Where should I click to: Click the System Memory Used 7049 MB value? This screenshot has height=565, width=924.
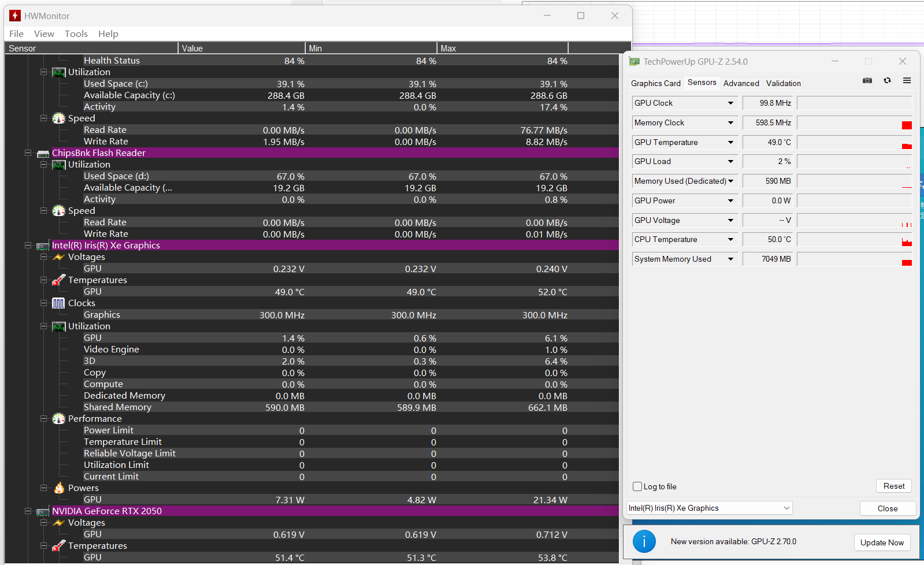(769, 259)
